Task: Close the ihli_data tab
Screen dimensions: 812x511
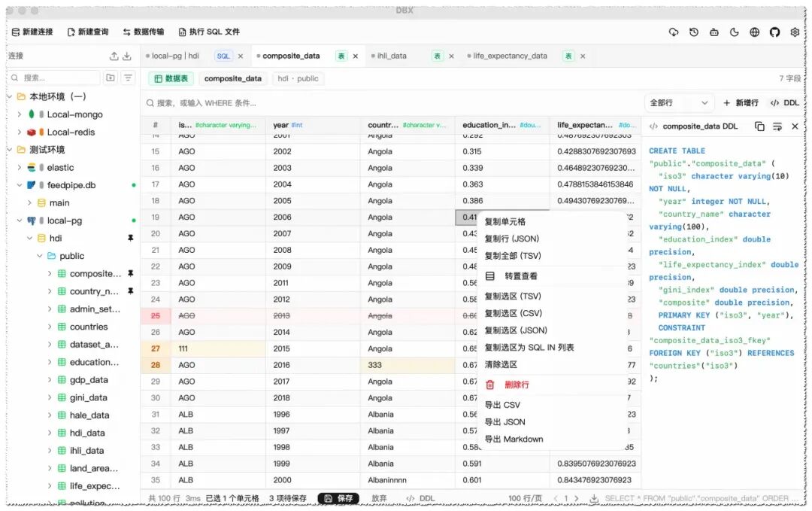Action: tap(451, 56)
